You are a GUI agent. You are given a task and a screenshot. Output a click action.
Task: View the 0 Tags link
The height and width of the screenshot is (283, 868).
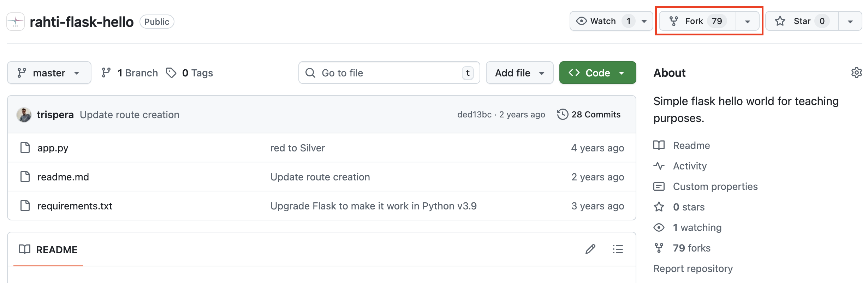(190, 73)
